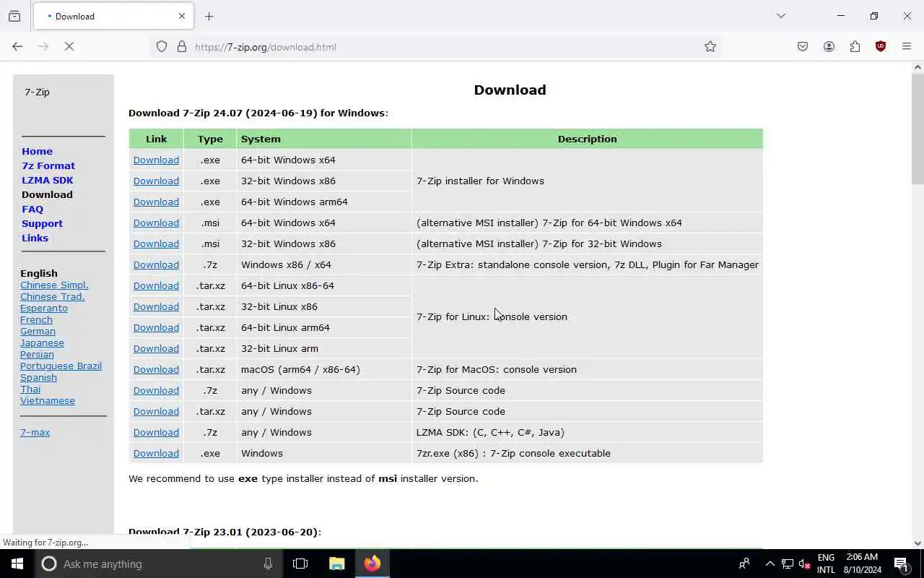The height and width of the screenshot is (578, 924).
Task: Switch language to German
Action: tap(38, 331)
